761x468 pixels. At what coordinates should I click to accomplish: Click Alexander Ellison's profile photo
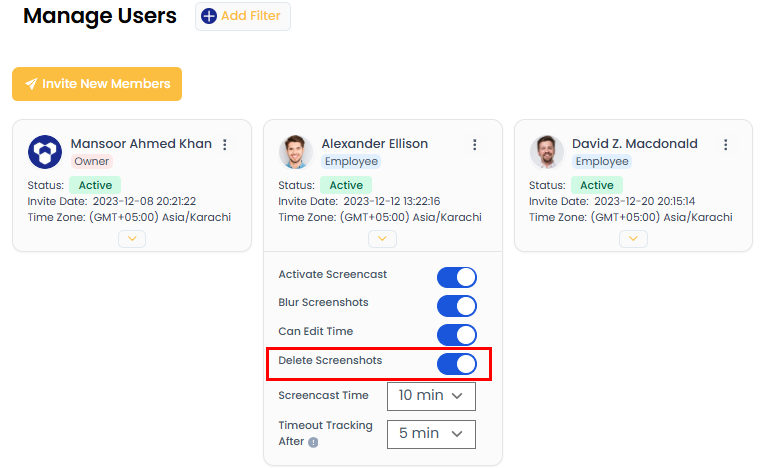(x=295, y=152)
